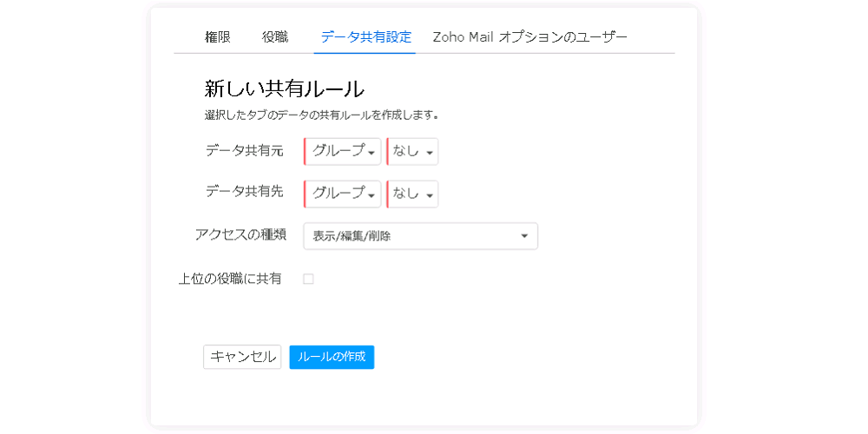Select the データ共有設定 tab
This screenshot has width=868, height=434.
pos(366,37)
